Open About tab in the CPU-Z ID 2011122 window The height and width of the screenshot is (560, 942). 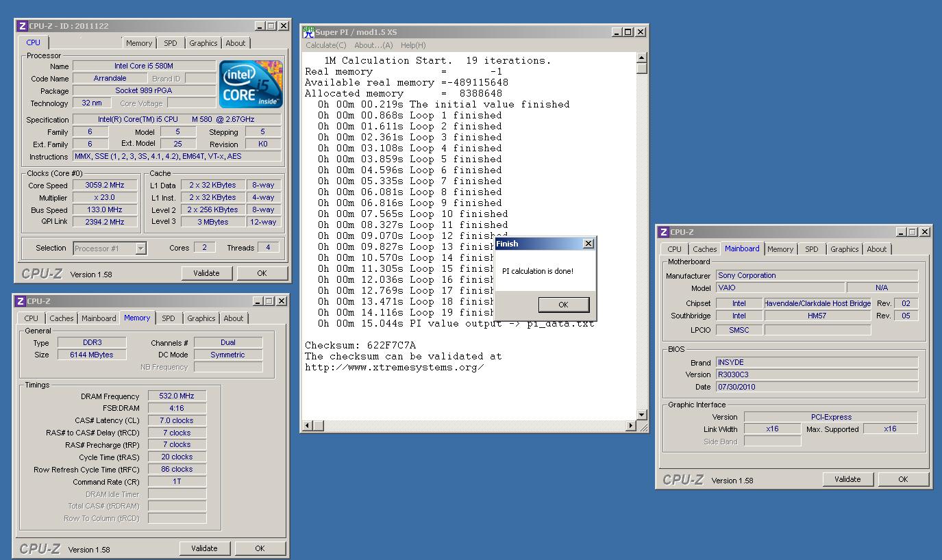click(236, 43)
